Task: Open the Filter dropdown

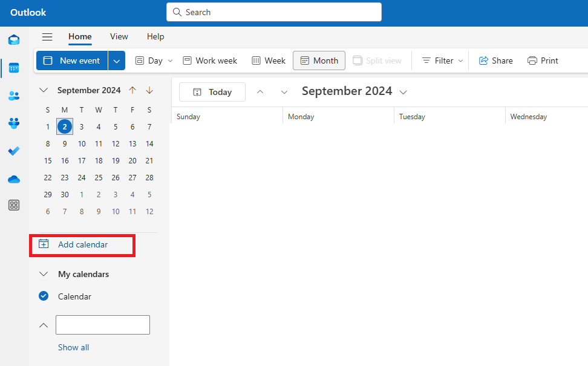Action: point(442,60)
